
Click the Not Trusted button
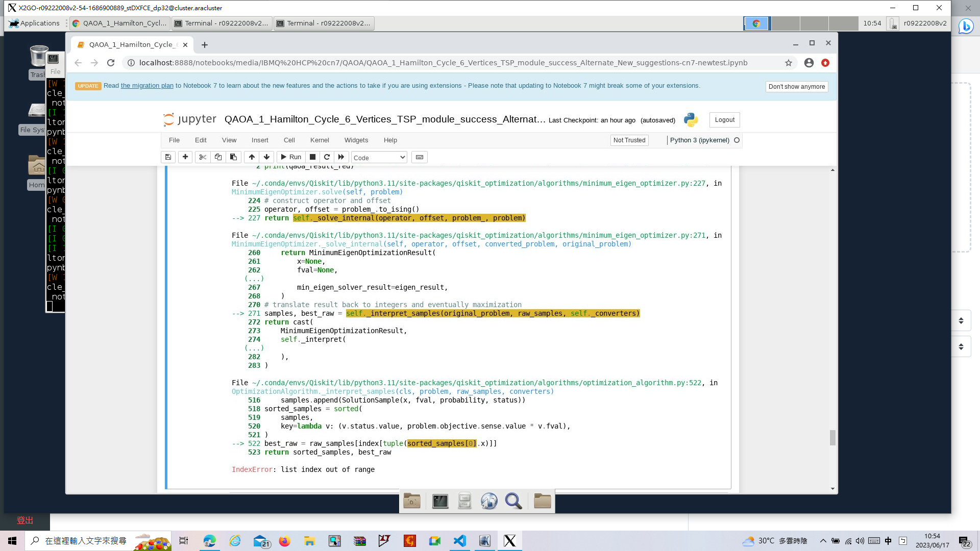(x=629, y=140)
